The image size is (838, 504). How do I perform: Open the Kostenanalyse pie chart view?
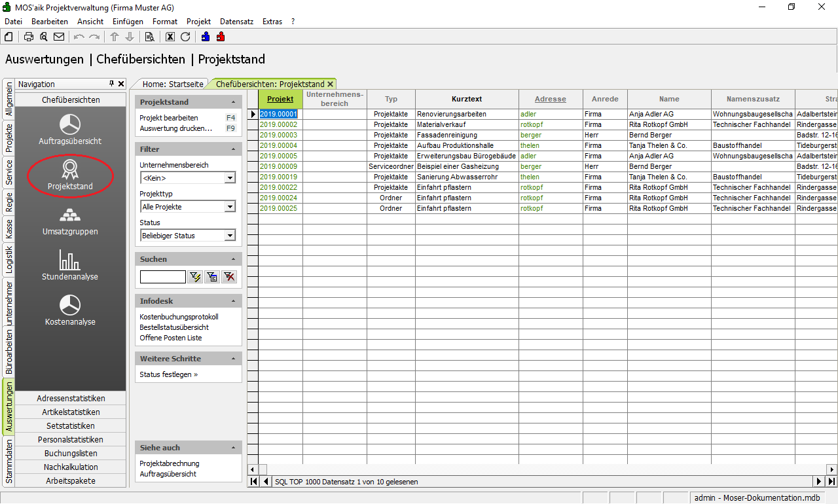[70, 310]
